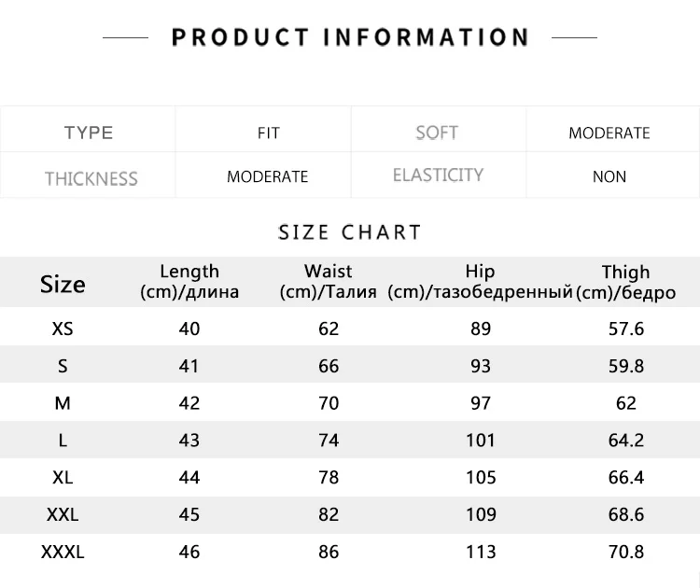The width and height of the screenshot is (700, 588).
Task: Select the TYPE label cell
Action: [x=89, y=133]
